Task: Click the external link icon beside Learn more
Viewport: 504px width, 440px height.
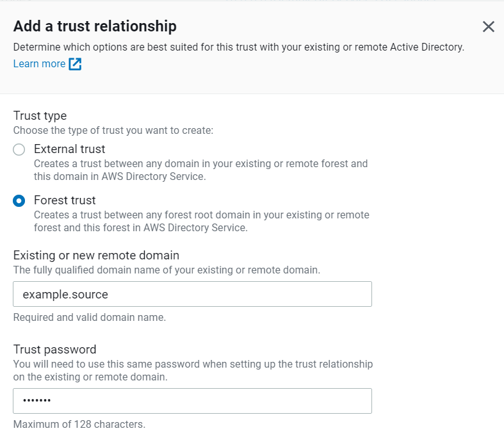Action: pyautogui.click(x=75, y=64)
